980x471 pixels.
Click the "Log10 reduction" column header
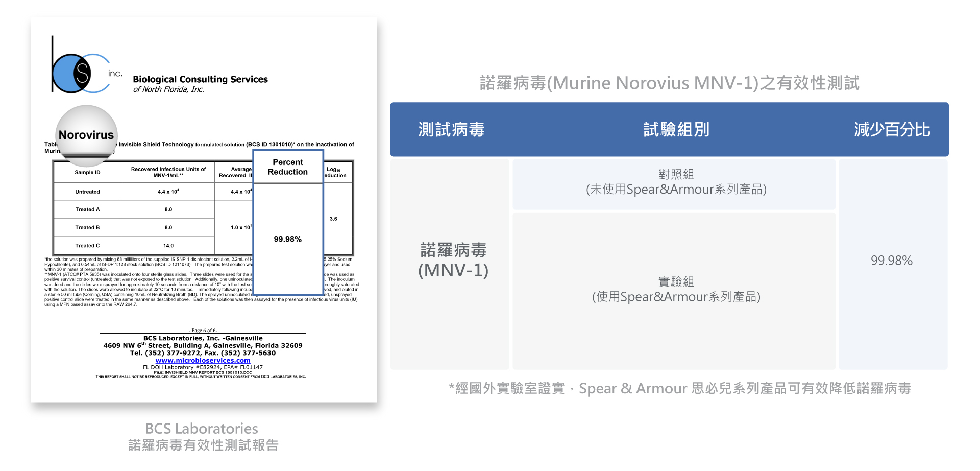tap(336, 172)
